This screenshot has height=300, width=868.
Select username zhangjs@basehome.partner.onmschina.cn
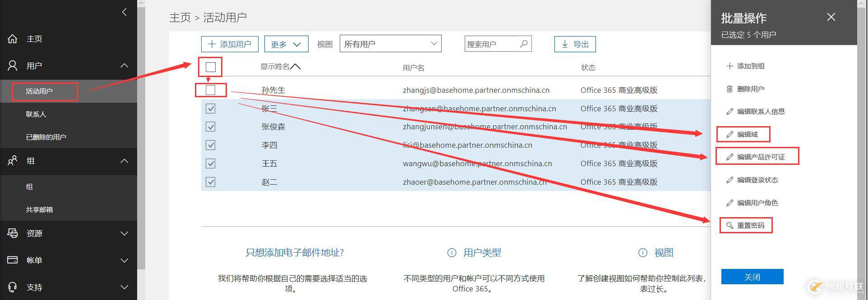click(476, 90)
